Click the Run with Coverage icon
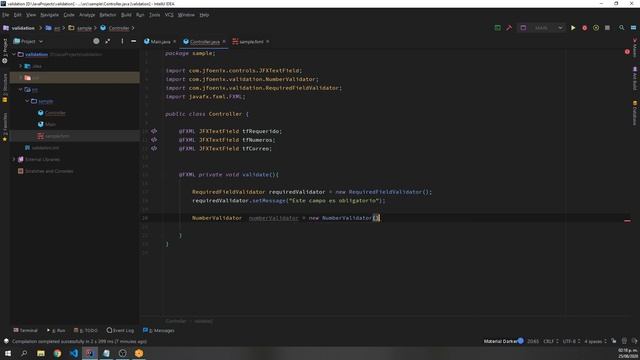The width and height of the screenshot is (640, 360). (596, 28)
